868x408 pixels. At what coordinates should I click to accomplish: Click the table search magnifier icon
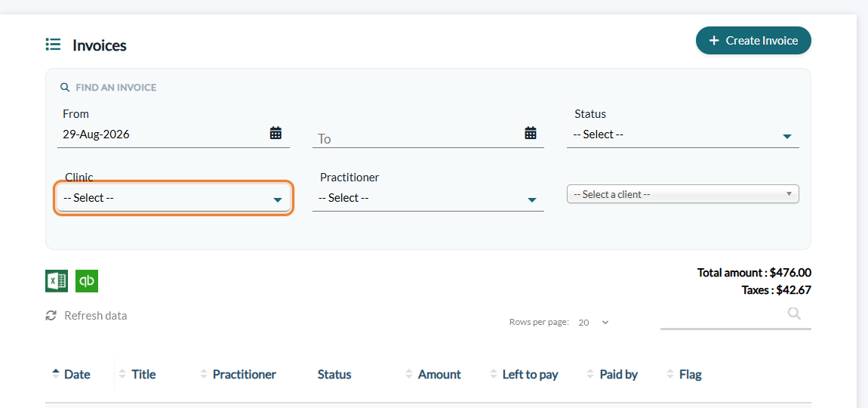794,314
